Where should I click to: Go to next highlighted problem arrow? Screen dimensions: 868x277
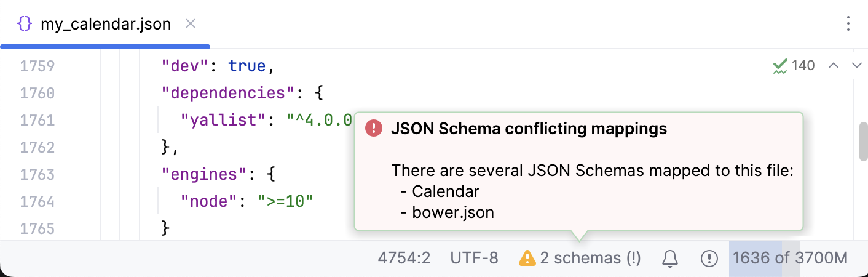857,66
